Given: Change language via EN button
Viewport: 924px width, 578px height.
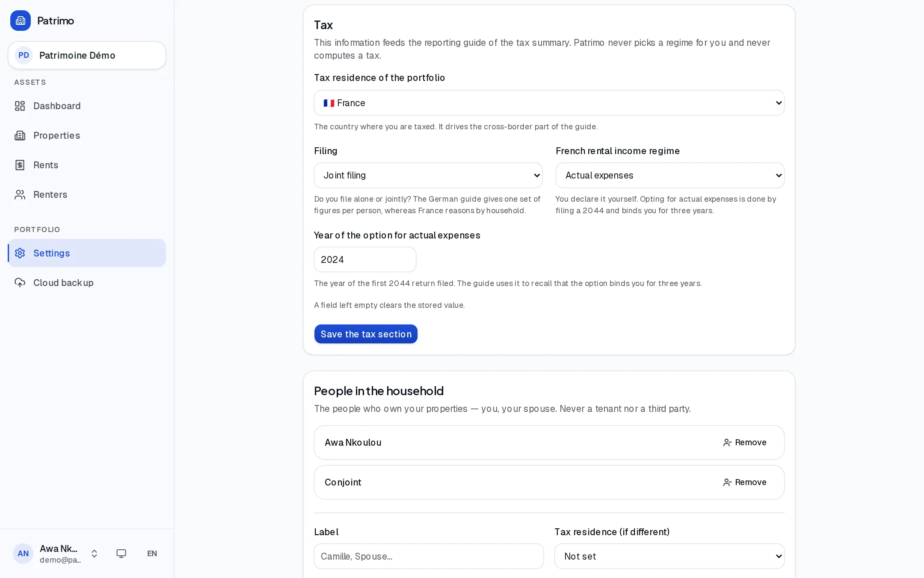Looking at the screenshot, I should [152, 553].
